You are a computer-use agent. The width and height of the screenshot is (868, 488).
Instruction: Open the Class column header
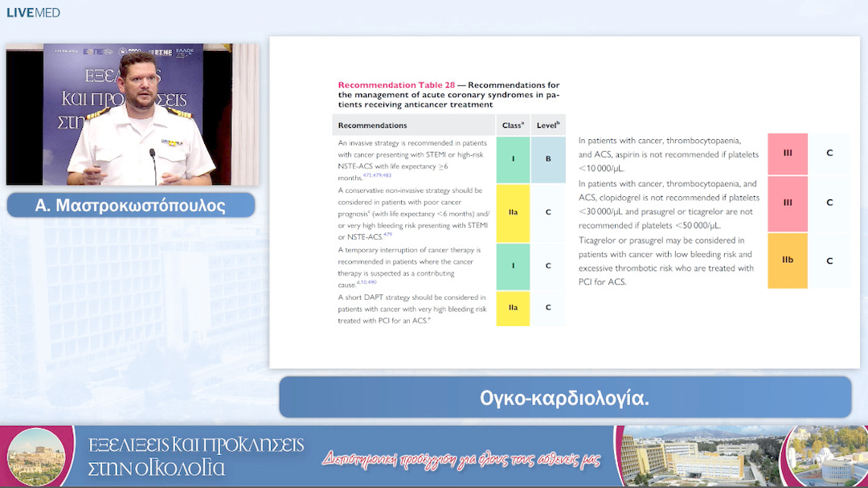(513, 125)
